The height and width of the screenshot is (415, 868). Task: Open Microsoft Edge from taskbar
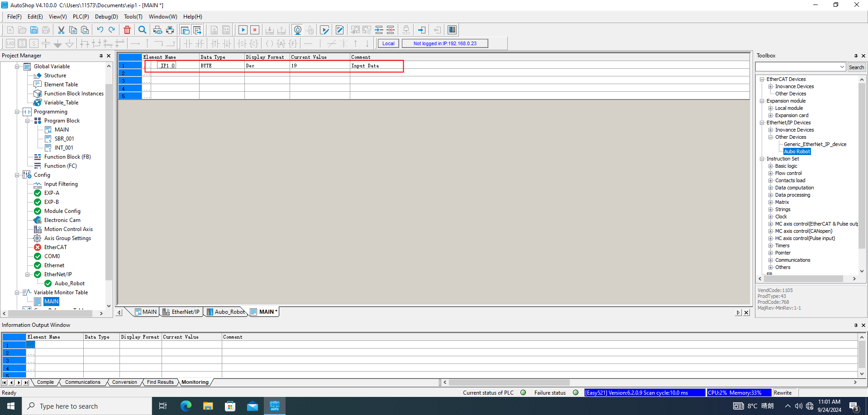[x=186, y=406]
